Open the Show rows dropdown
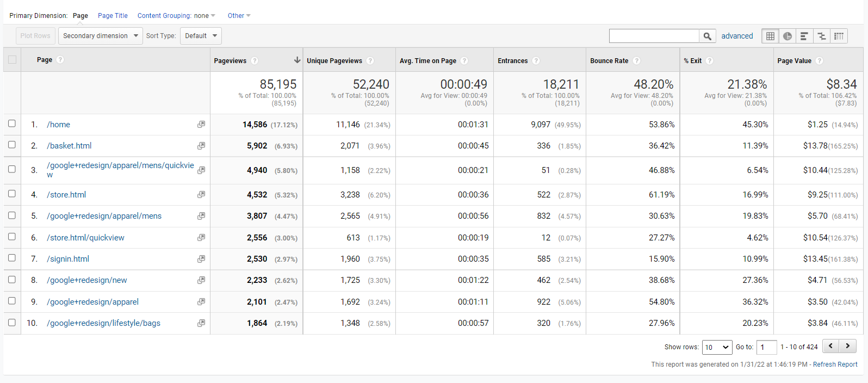The width and height of the screenshot is (868, 383). point(717,347)
